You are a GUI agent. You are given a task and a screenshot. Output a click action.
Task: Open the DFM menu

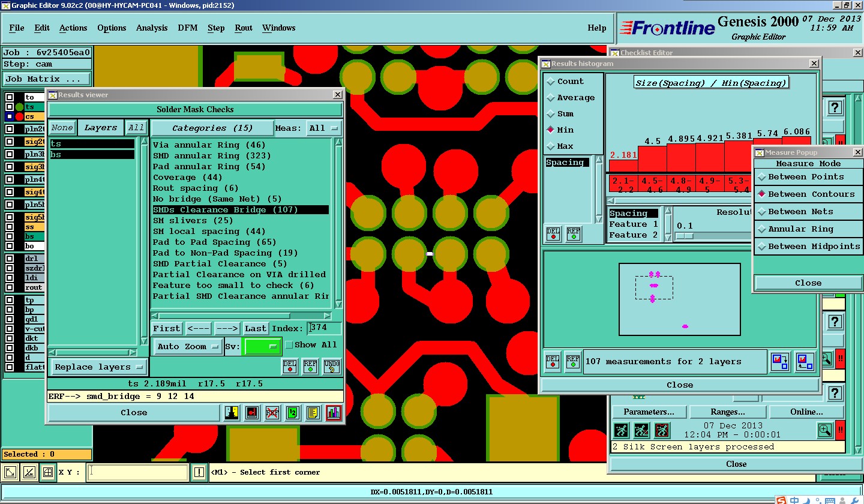coord(187,28)
